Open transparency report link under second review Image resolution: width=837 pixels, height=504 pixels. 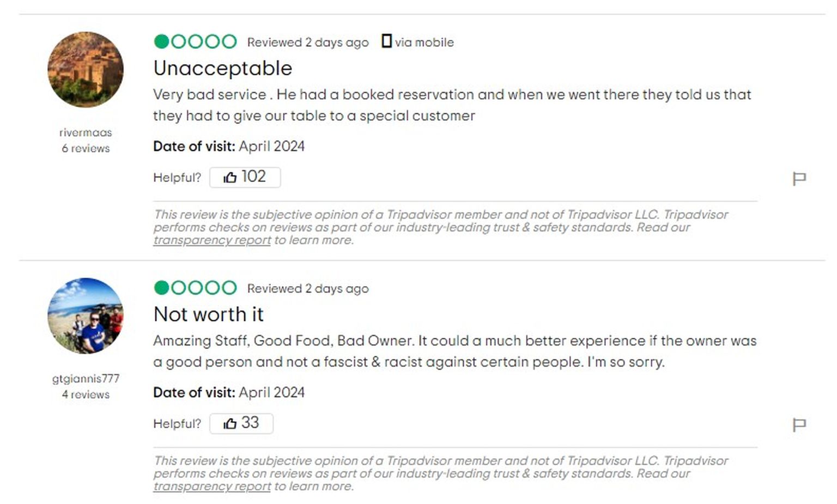pos(211,487)
